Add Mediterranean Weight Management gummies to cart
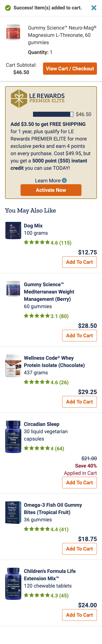 [x=79, y=336]
